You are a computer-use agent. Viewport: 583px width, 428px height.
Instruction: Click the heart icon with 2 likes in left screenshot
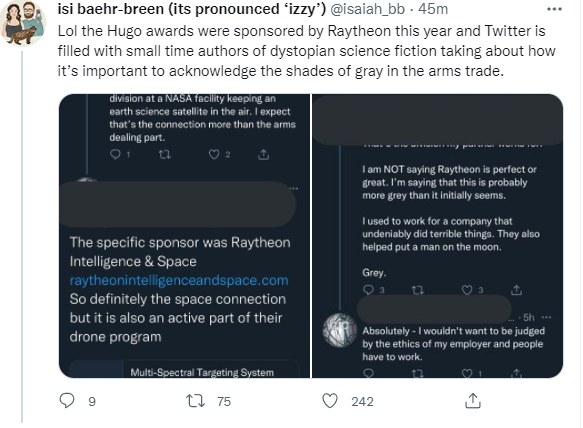[214, 154]
